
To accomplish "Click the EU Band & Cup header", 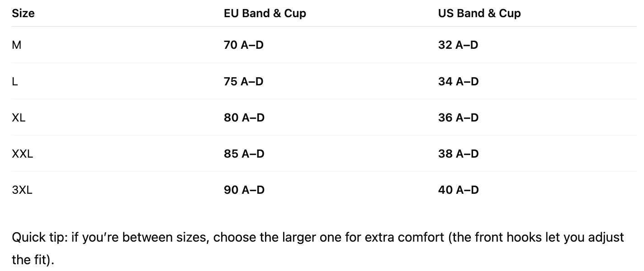I will [x=265, y=14].
